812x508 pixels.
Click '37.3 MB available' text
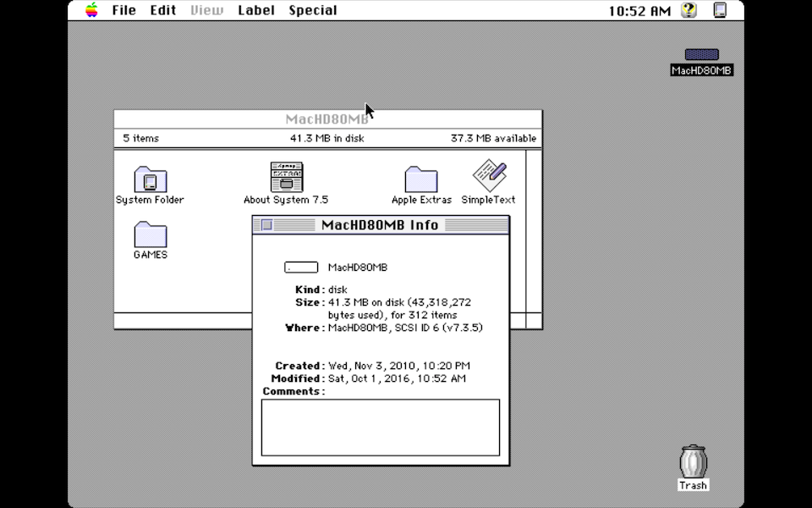(493, 138)
